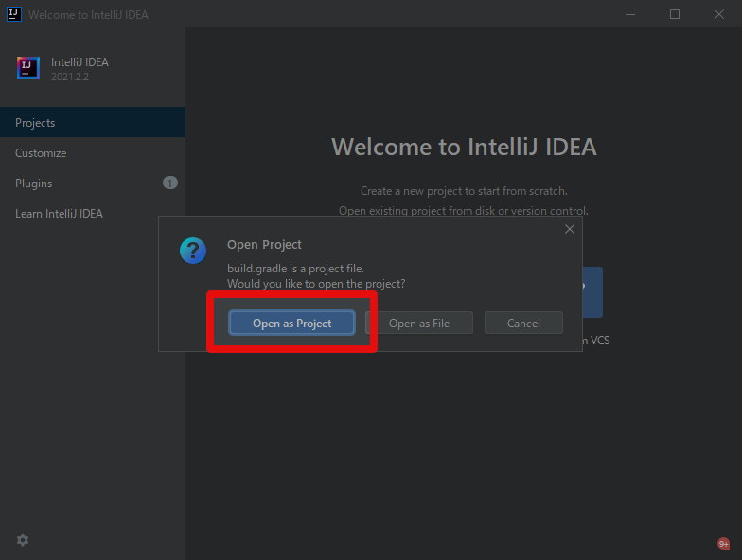Screen dimensions: 742x560
Task: Click the 'build.gradle is a project file.' text
Action: click(295, 269)
